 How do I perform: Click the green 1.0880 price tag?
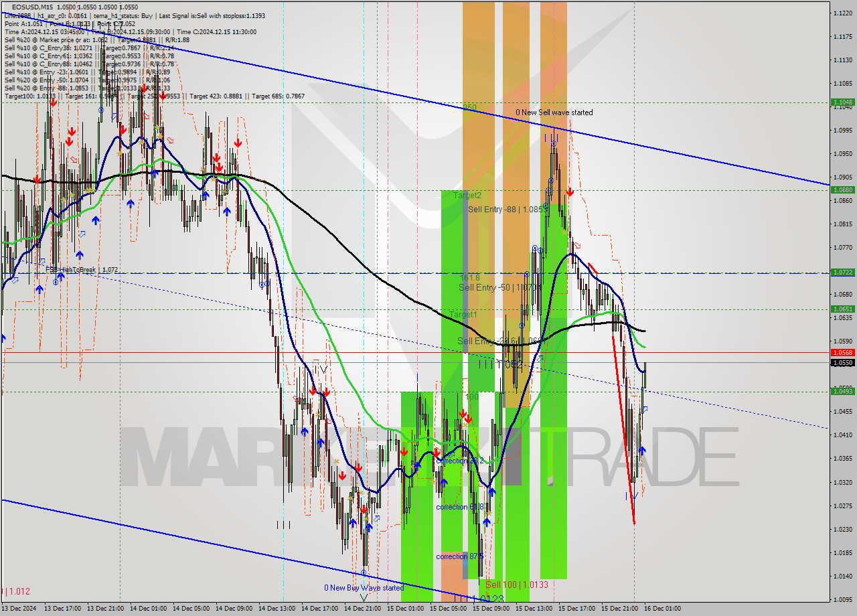842,189
